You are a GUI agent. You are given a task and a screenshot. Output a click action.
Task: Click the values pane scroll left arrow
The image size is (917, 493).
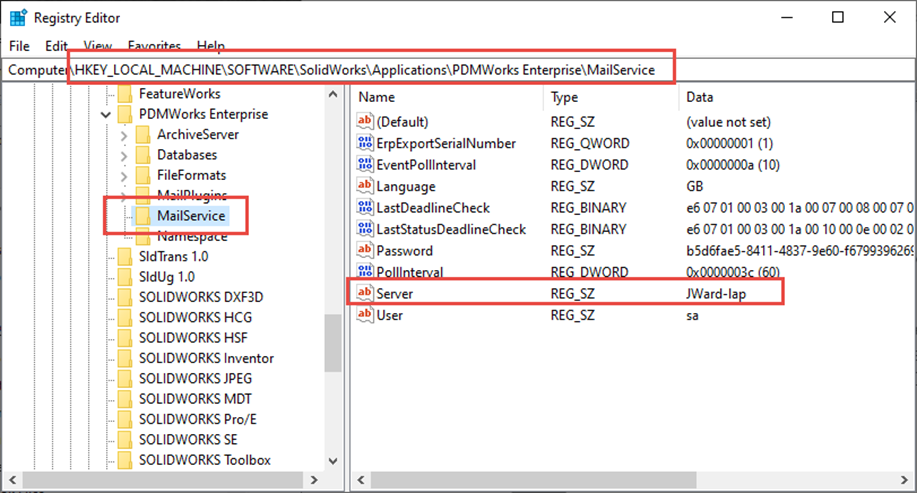point(361,480)
